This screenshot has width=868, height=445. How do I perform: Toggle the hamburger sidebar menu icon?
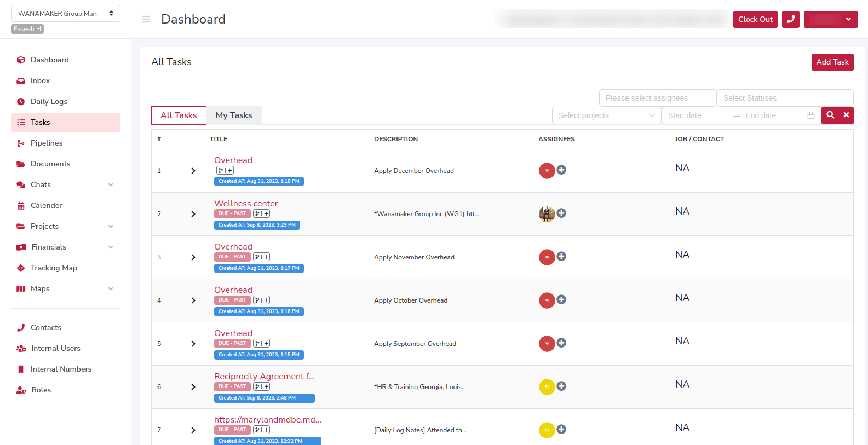pyautogui.click(x=146, y=19)
